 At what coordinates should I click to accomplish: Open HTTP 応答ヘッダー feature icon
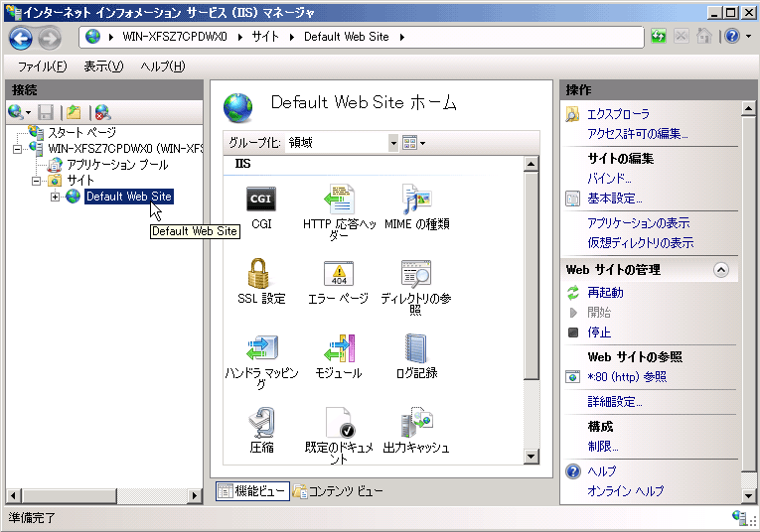[339, 199]
